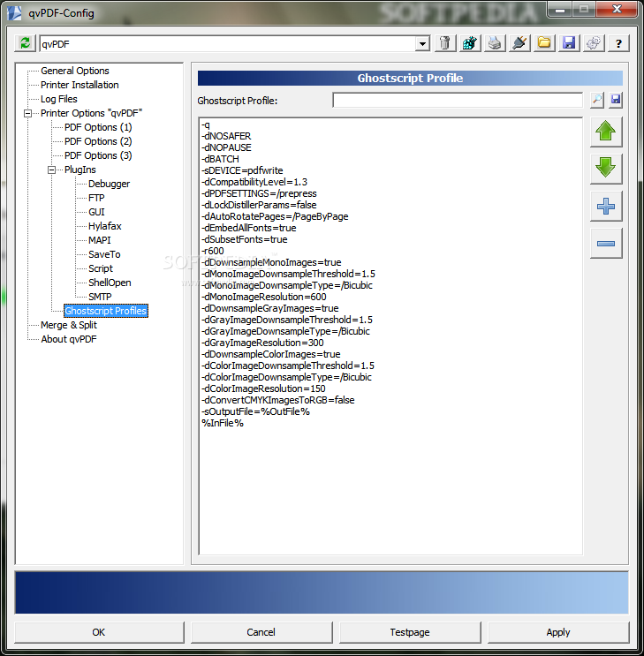Click the Cancel button

[261, 632]
